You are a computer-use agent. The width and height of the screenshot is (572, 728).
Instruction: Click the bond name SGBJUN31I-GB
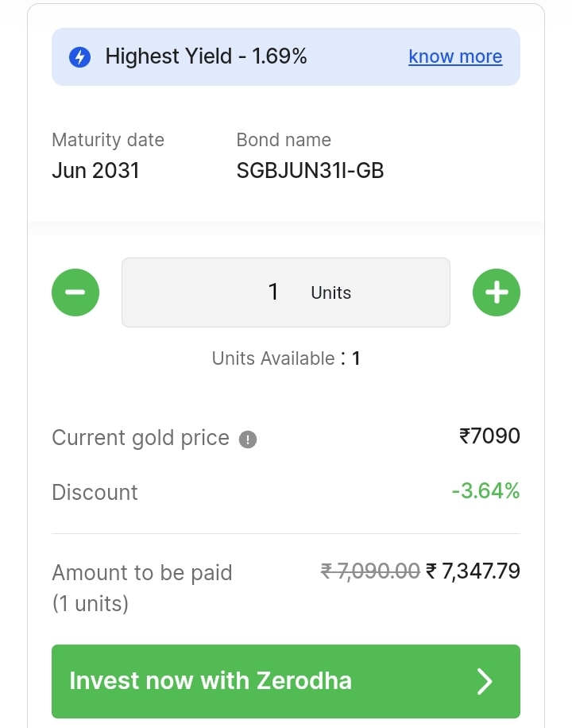tap(310, 171)
